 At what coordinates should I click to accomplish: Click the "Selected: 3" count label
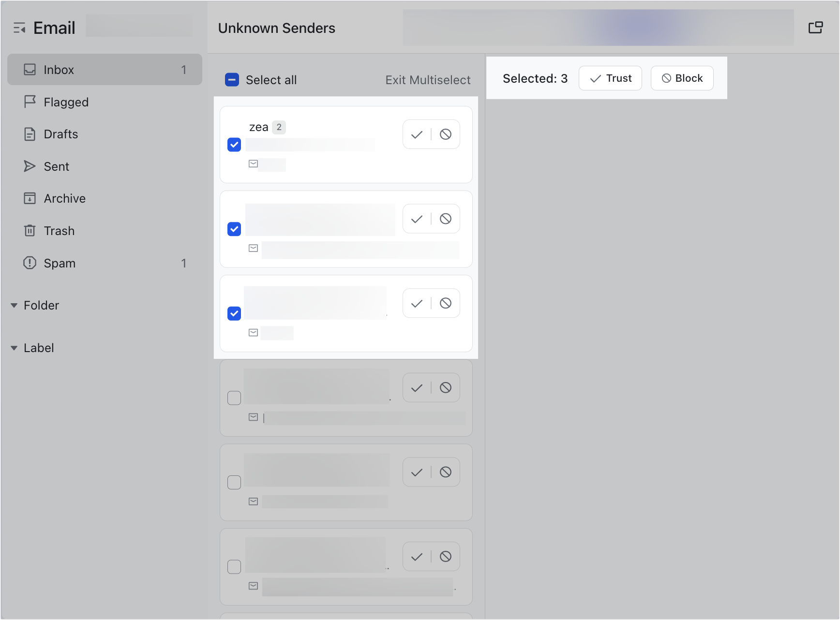coord(535,78)
